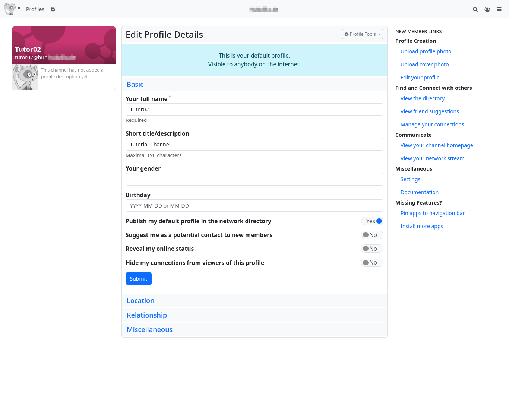Click into the Birthday input field
Viewport: 509px width, 420px height.
[254, 206]
